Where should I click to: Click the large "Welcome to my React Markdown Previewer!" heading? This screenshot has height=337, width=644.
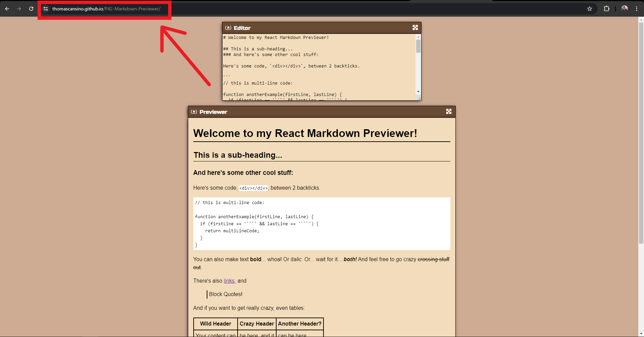click(x=305, y=133)
